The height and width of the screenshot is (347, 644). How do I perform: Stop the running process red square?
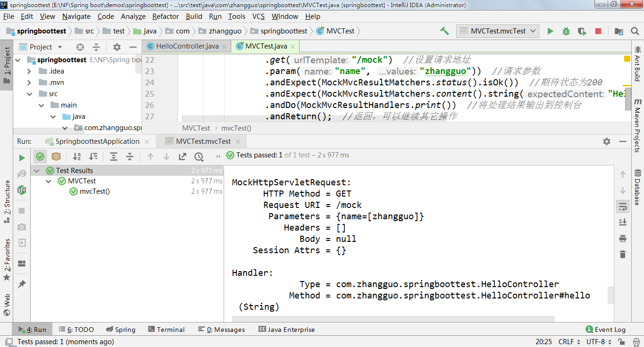point(598,31)
